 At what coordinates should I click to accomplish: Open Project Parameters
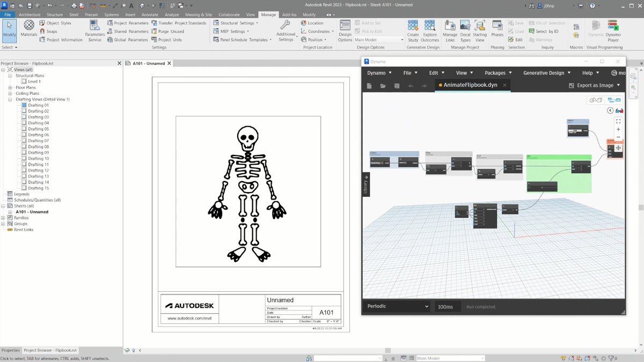click(127, 23)
